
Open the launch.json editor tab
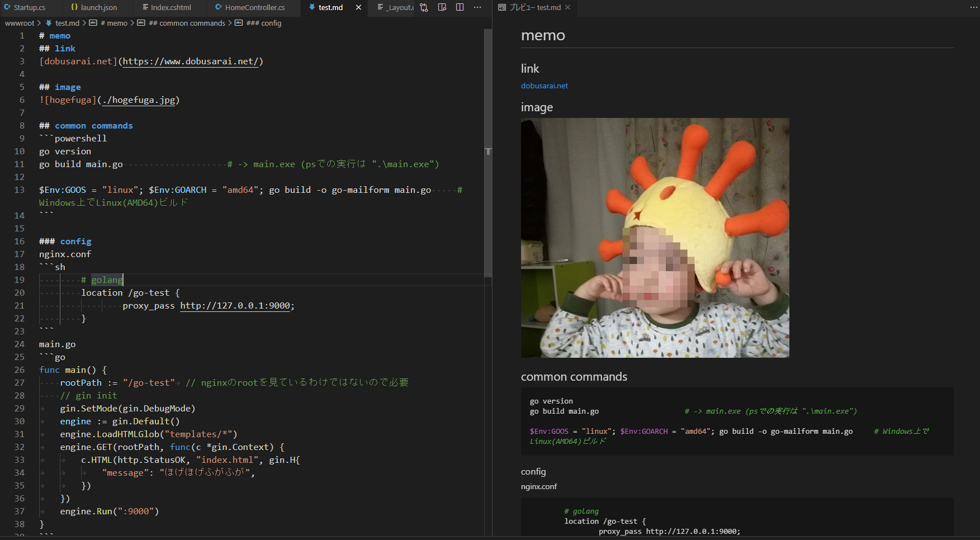(98, 7)
